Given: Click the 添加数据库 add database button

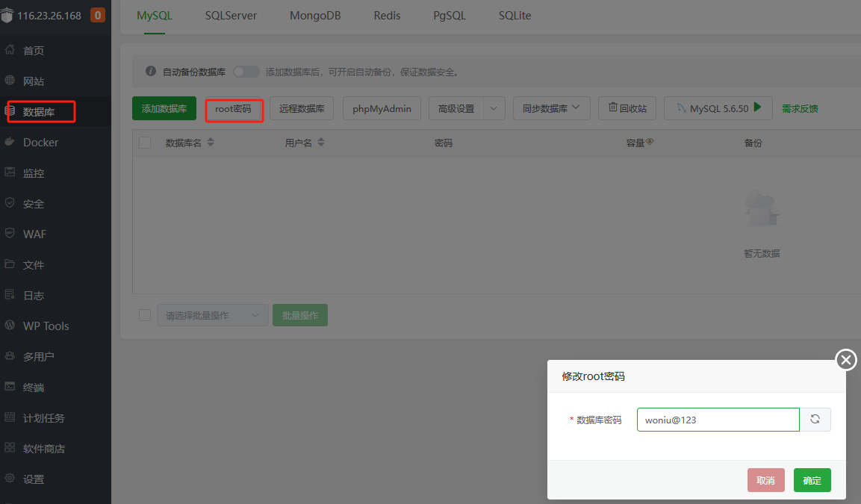Looking at the screenshot, I should click(164, 108).
